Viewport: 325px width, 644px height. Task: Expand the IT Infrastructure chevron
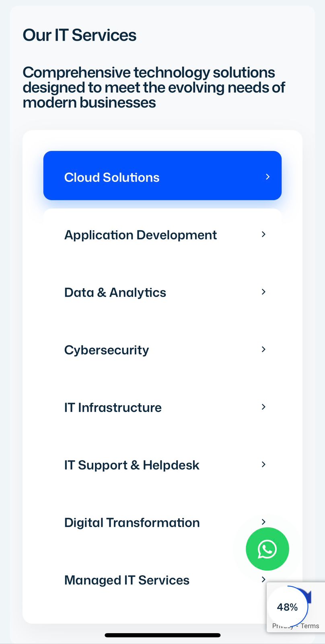[263, 407]
